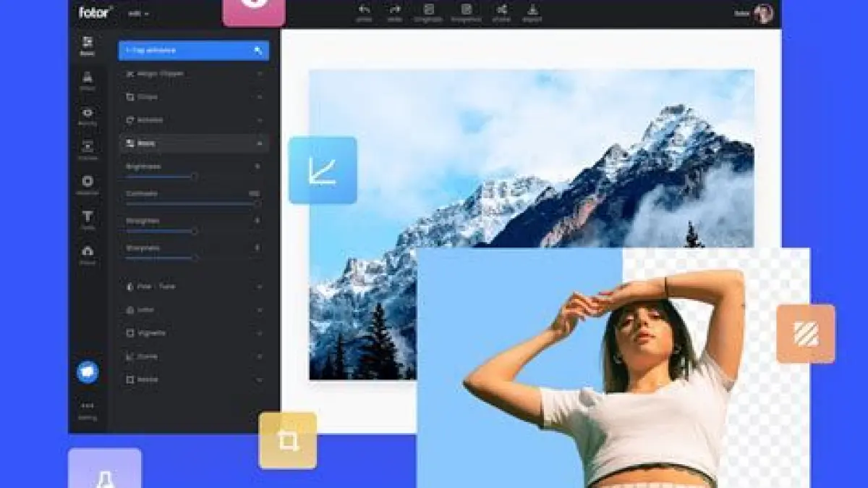Click the Redo arrow in top toolbar
The width and height of the screenshot is (868, 488).
click(x=395, y=10)
